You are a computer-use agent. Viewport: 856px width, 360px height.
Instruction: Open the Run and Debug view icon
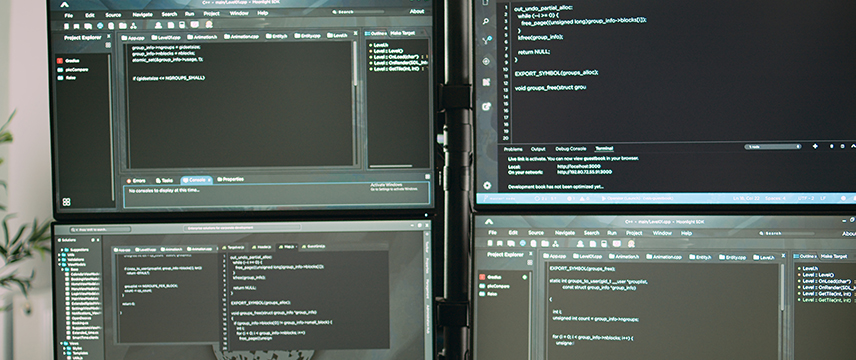(486, 61)
